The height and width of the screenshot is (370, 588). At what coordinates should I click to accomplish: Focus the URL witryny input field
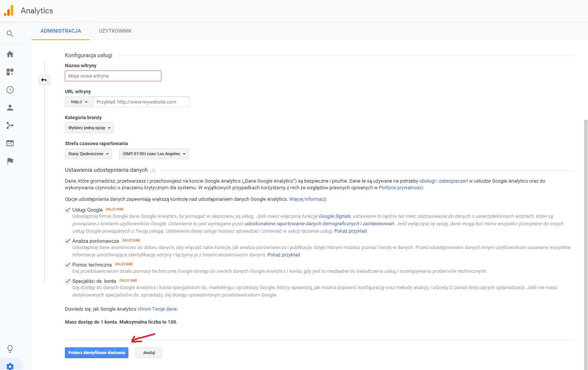point(141,102)
